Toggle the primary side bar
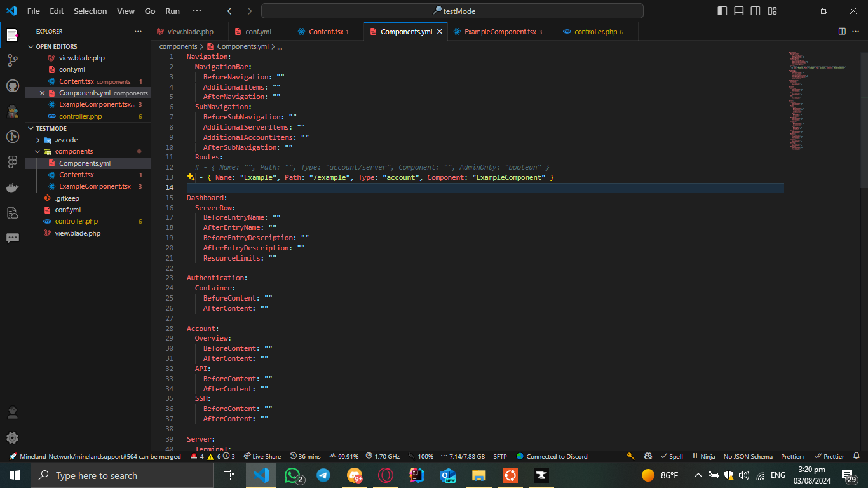The width and height of the screenshot is (868, 488). tap(722, 11)
